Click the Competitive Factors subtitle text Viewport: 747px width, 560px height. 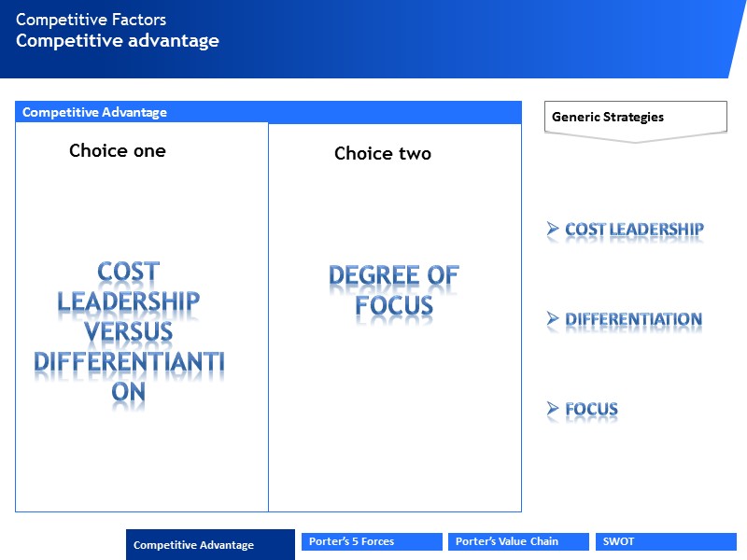coord(91,20)
